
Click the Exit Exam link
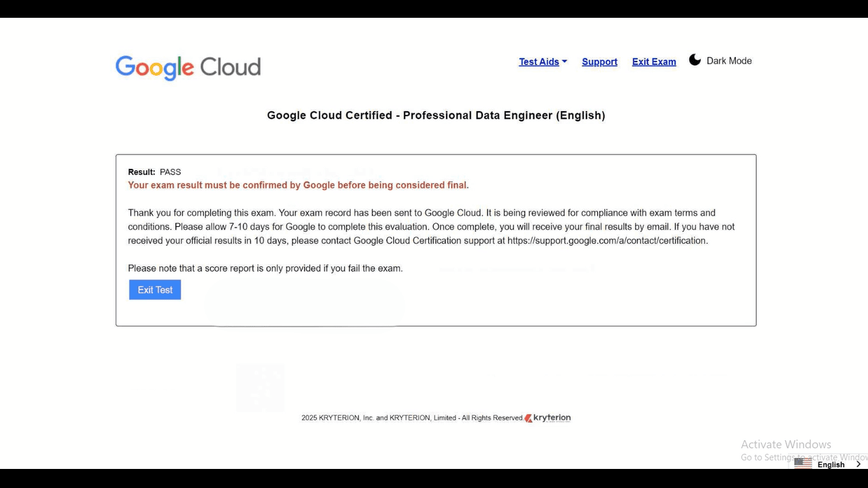click(x=654, y=62)
